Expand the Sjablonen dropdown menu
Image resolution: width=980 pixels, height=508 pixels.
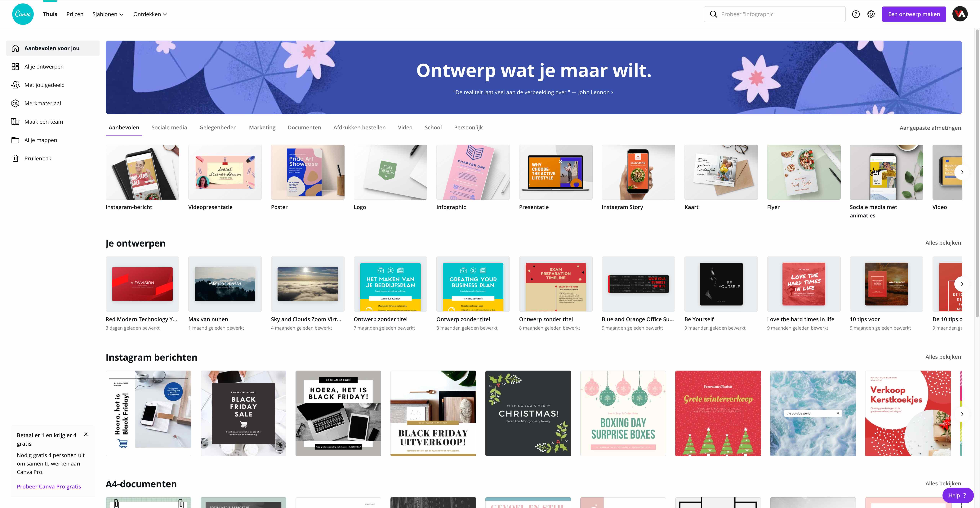pos(108,14)
